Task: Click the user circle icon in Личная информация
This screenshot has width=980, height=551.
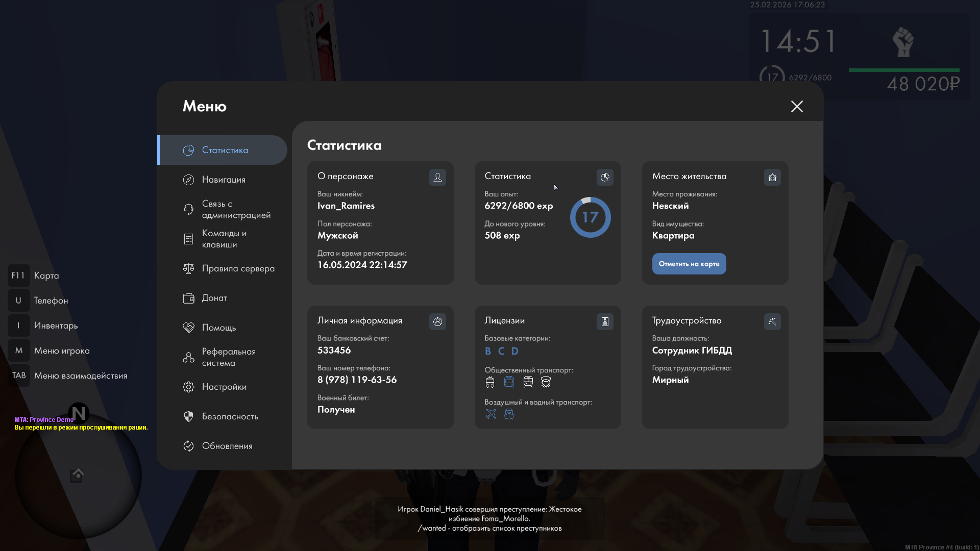Action: tap(437, 321)
